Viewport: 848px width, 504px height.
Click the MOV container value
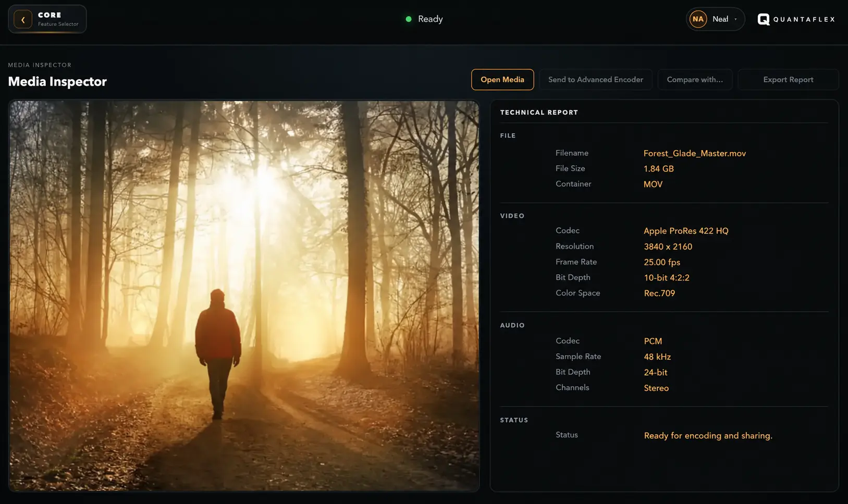click(653, 185)
